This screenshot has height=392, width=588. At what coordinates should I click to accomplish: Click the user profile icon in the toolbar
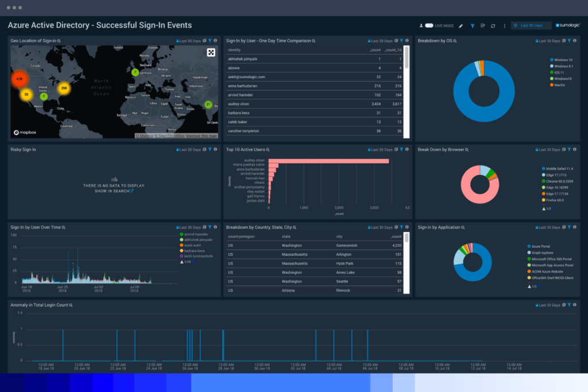[x=422, y=25]
